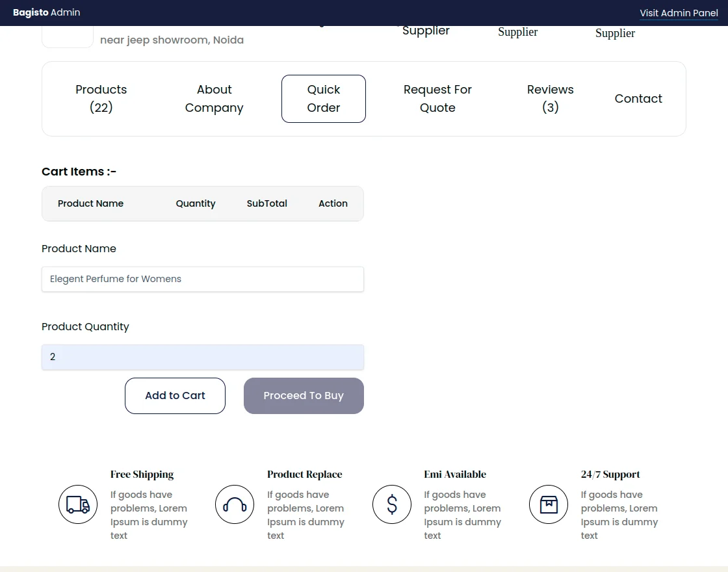Screen dimensions: 728x572
Task: Go to the Request For Quote tab
Action: (437, 99)
